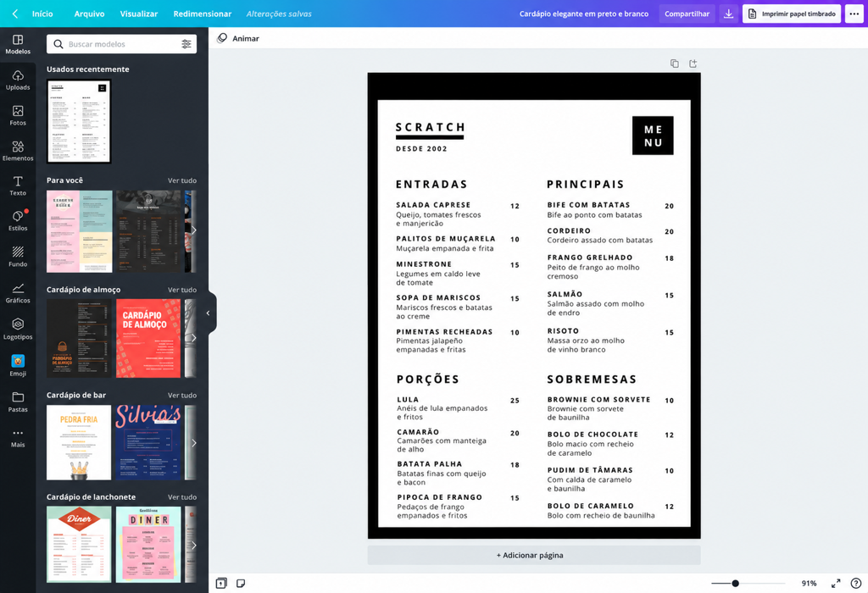Open the three-dots more options menu
This screenshot has height=593, width=868.
[x=854, y=14]
